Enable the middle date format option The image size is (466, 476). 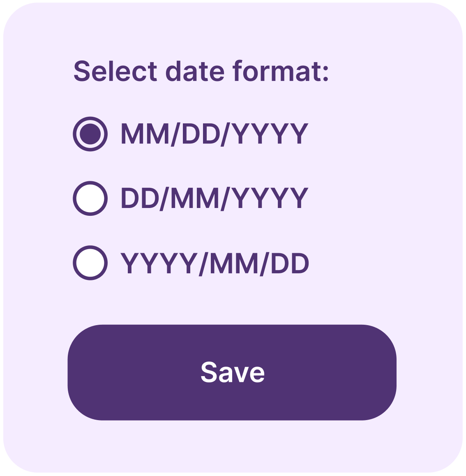coord(90,199)
